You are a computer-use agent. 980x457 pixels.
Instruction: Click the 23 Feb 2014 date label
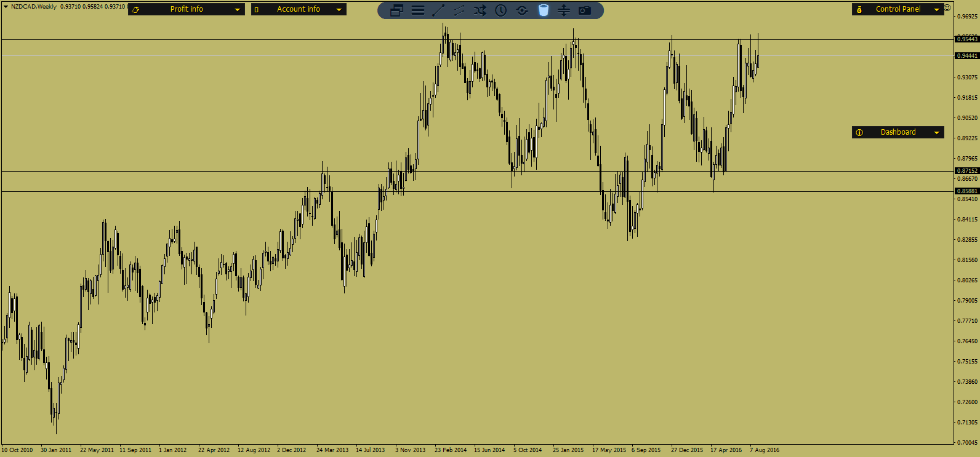(451, 450)
